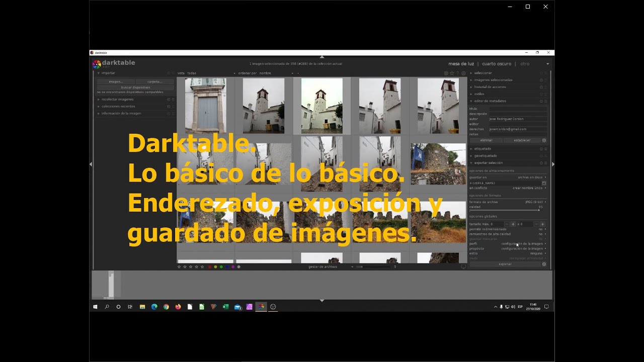644x362 pixels.
Task: Toggle permitir redimensionado option
Action: click(507, 229)
